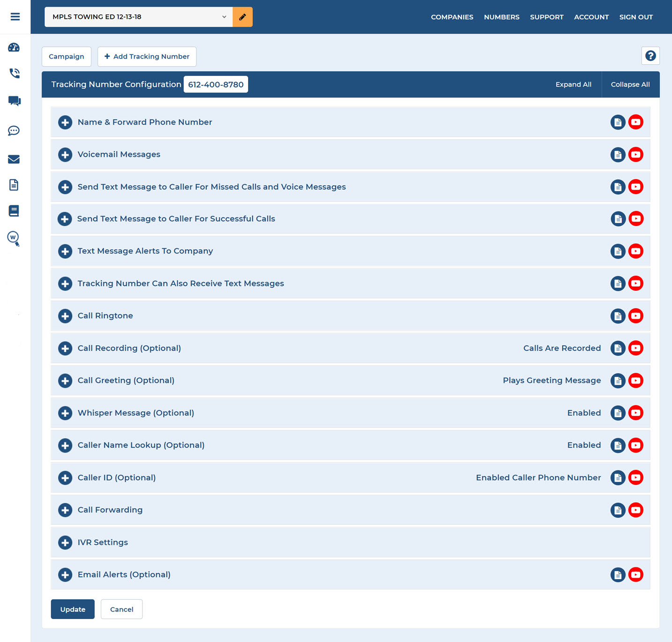
Task: Go to the SUPPORT menu
Action: tap(546, 17)
